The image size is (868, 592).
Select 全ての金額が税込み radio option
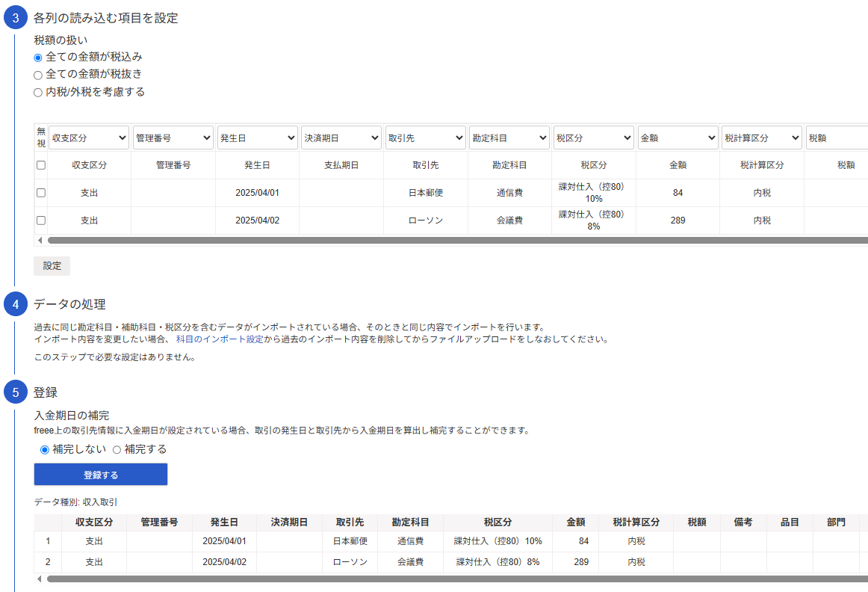point(38,58)
